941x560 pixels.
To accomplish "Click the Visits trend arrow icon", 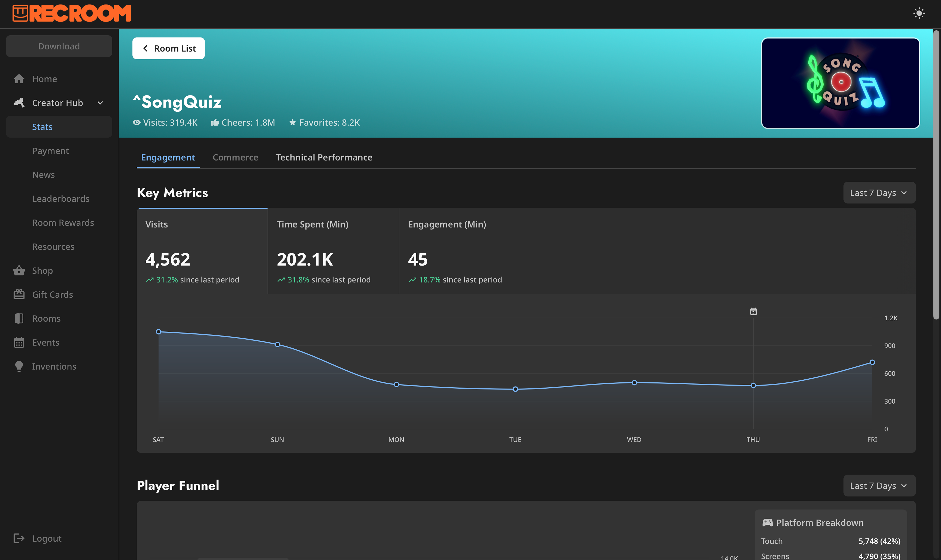I will point(150,280).
